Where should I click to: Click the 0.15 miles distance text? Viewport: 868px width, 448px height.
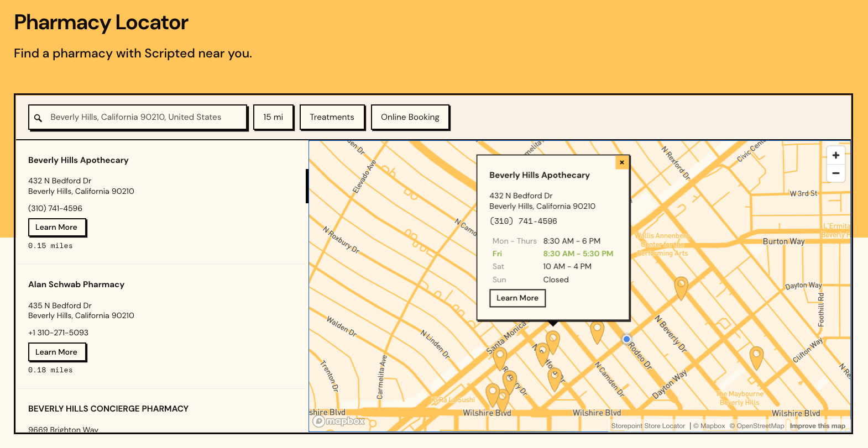pyautogui.click(x=50, y=246)
